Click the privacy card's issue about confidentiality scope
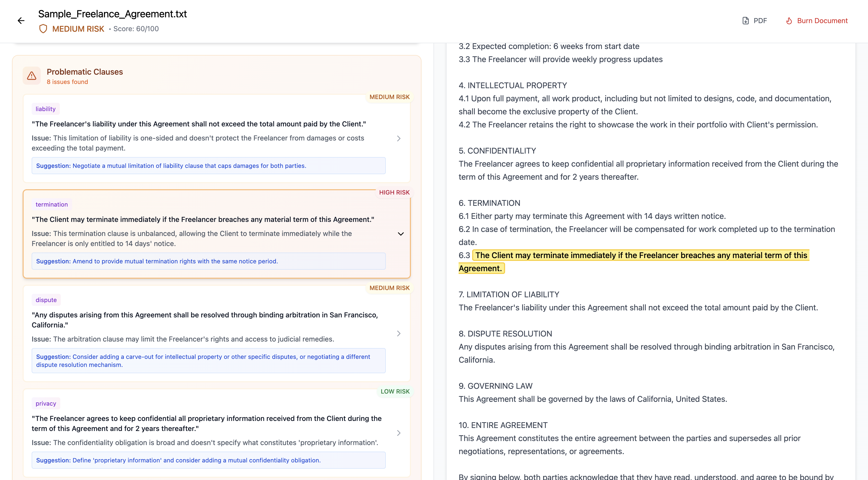Image resolution: width=868 pixels, height=480 pixels. (x=205, y=442)
